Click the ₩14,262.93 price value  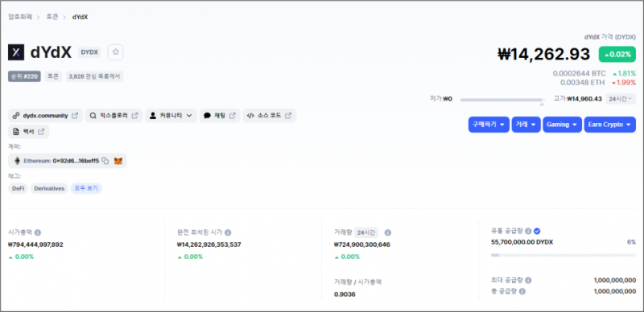544,54
